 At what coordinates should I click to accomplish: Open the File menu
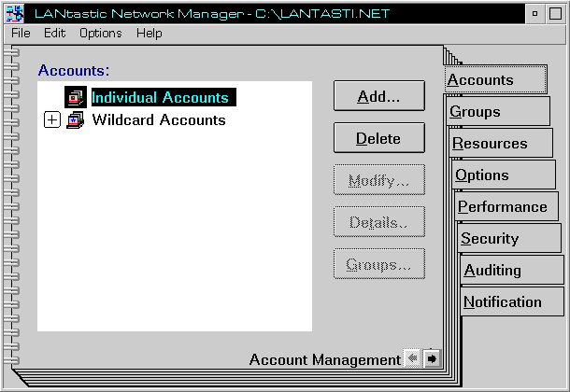coord(21,34)
